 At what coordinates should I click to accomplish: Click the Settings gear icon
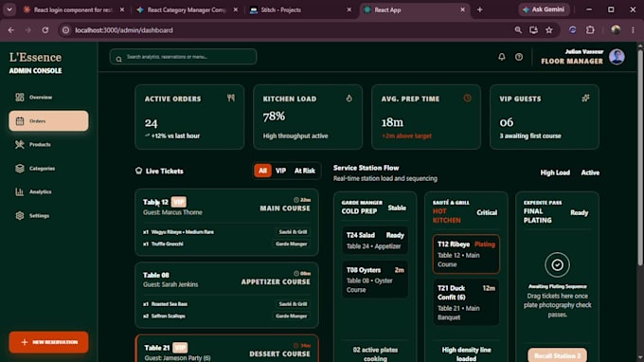19,216
